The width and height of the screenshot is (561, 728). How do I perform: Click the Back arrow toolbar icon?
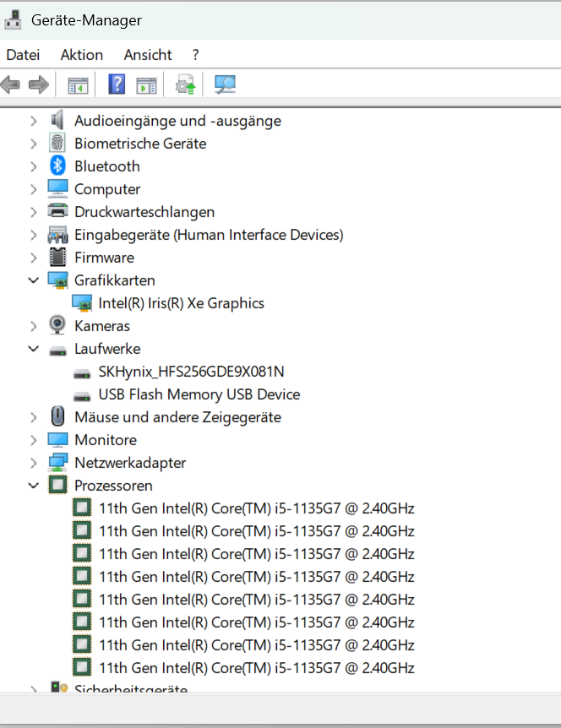tap(10, 84)
